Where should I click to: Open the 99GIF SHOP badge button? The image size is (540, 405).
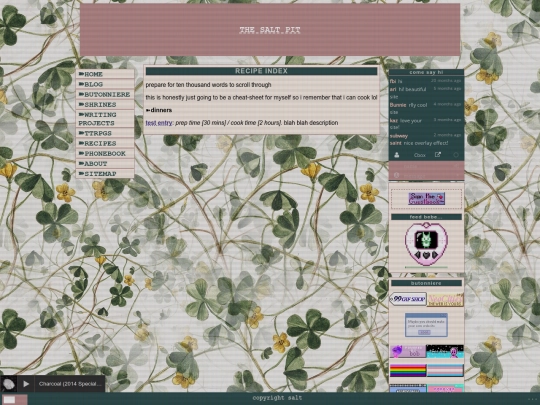408,299
